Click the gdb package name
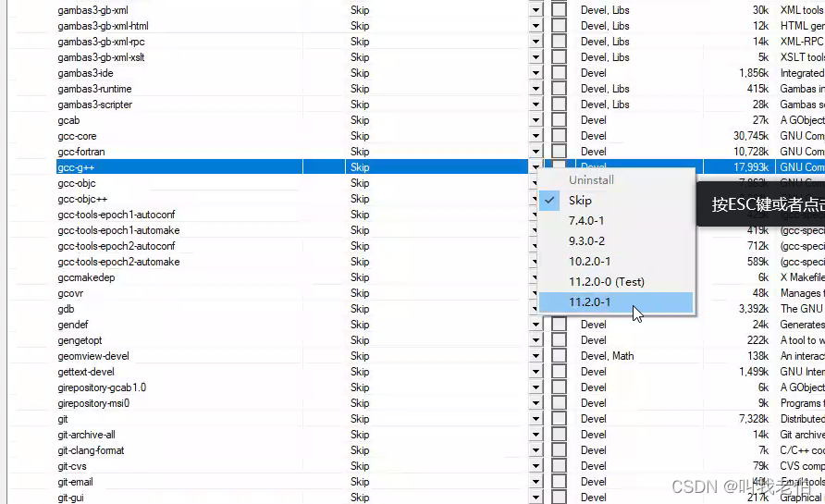The height and width of the screenshot is (504, 825). point(66,309)
